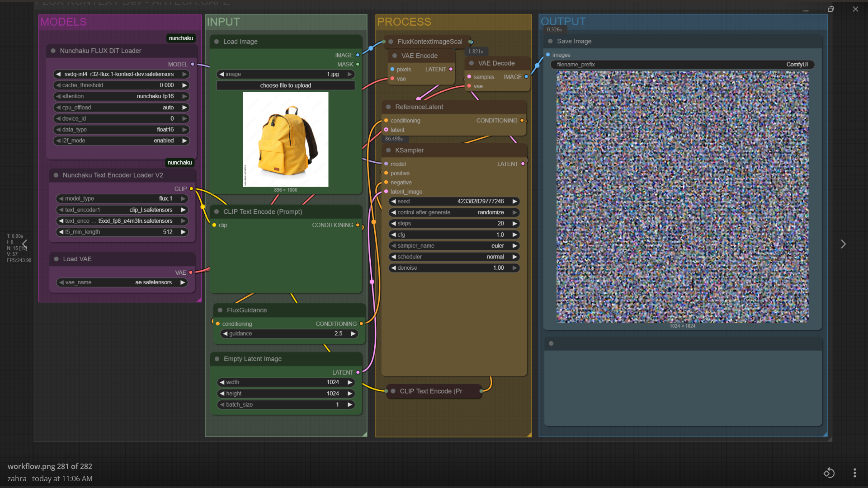Click the Save Image node collapse dot
The height and width of the screenshot is (488, 868).
click(x=550, y=41)
